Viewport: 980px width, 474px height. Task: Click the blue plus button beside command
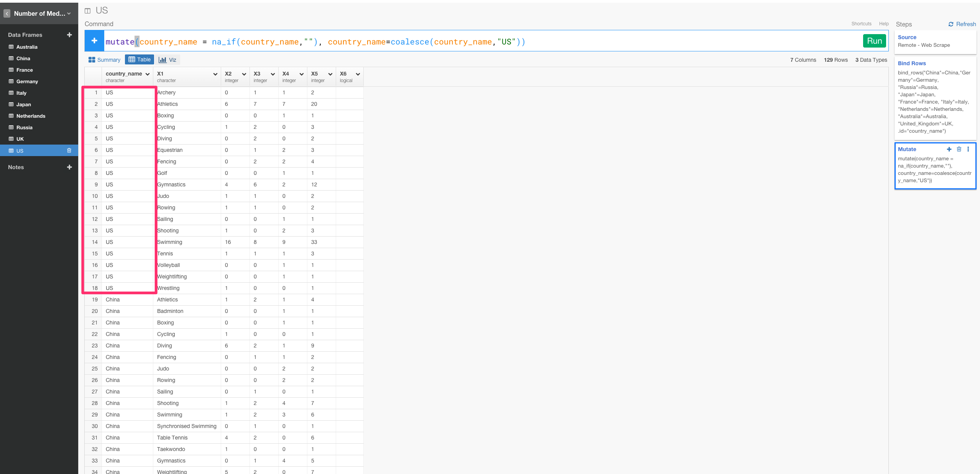pos(94,41)
